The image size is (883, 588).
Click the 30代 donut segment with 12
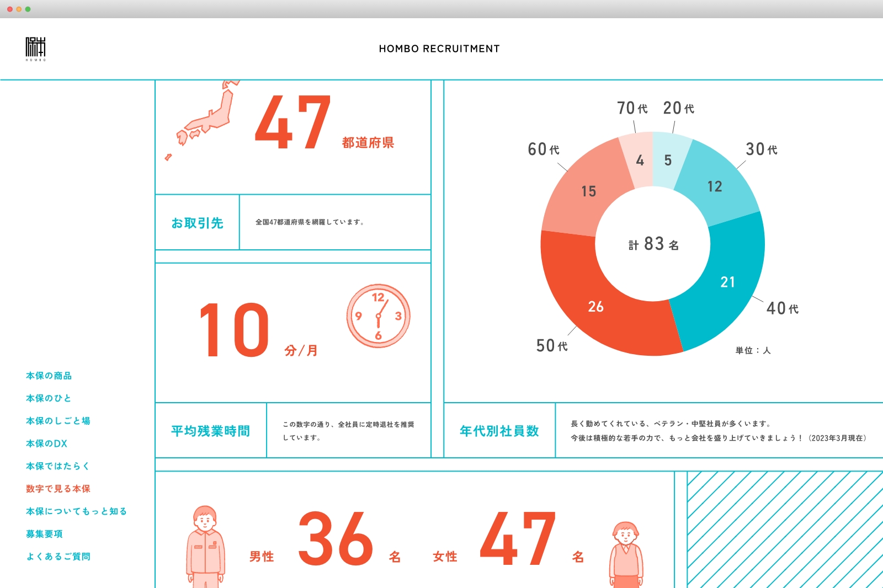[x=715, y=186]
